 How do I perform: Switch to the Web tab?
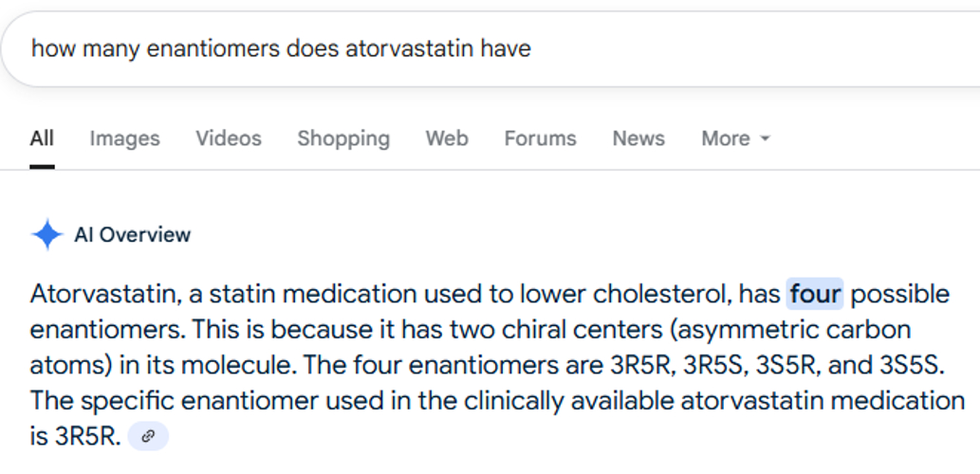point(447,138)
